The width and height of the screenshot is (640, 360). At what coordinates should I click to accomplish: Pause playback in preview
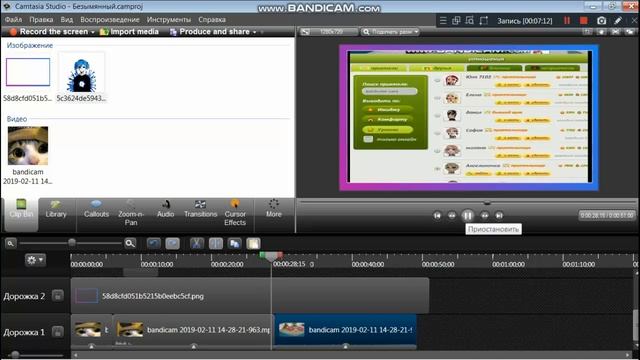468,215
